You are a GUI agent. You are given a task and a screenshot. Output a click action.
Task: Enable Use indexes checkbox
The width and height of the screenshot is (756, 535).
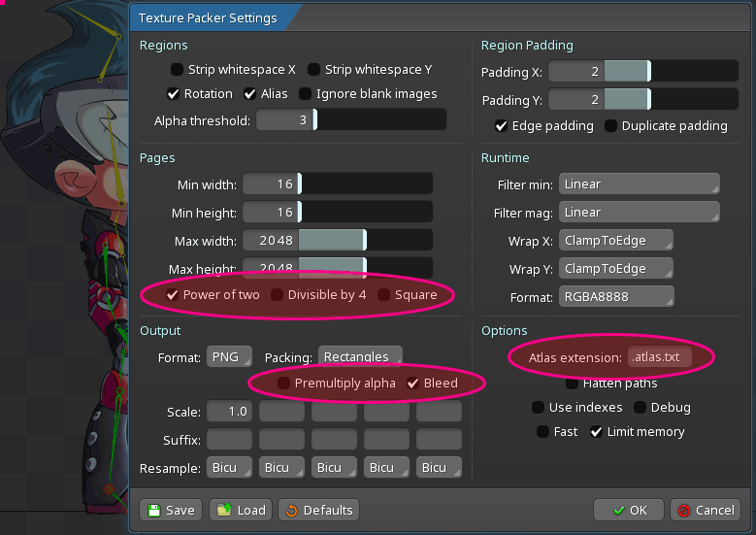click(x=538, y=407)
